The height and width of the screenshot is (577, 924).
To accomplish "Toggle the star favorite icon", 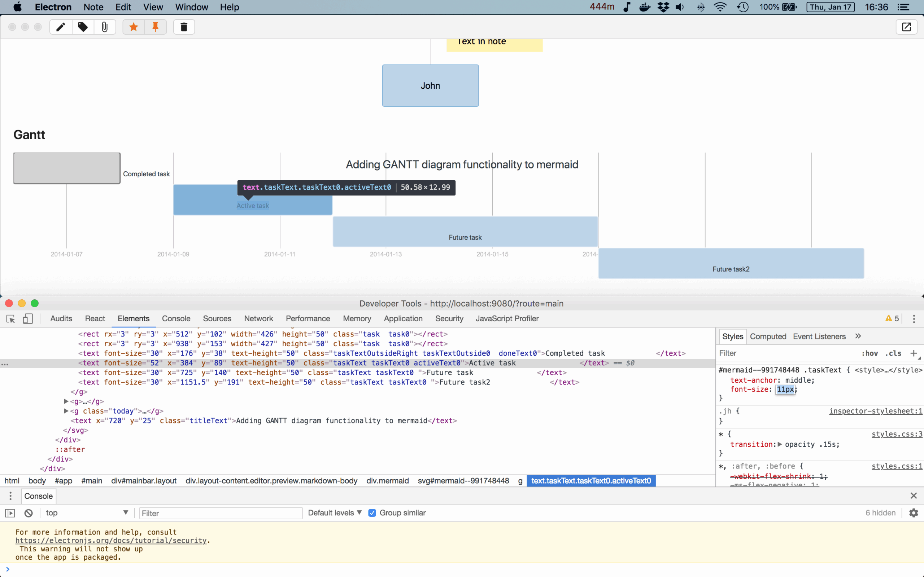I will [x=134, y=27].
